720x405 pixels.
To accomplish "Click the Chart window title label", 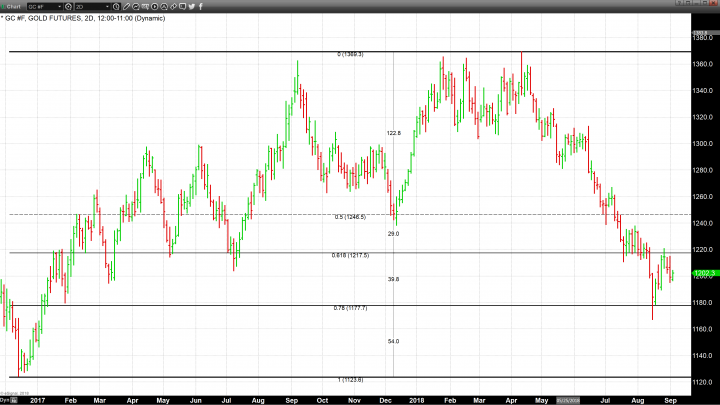I will coord(14,6).
